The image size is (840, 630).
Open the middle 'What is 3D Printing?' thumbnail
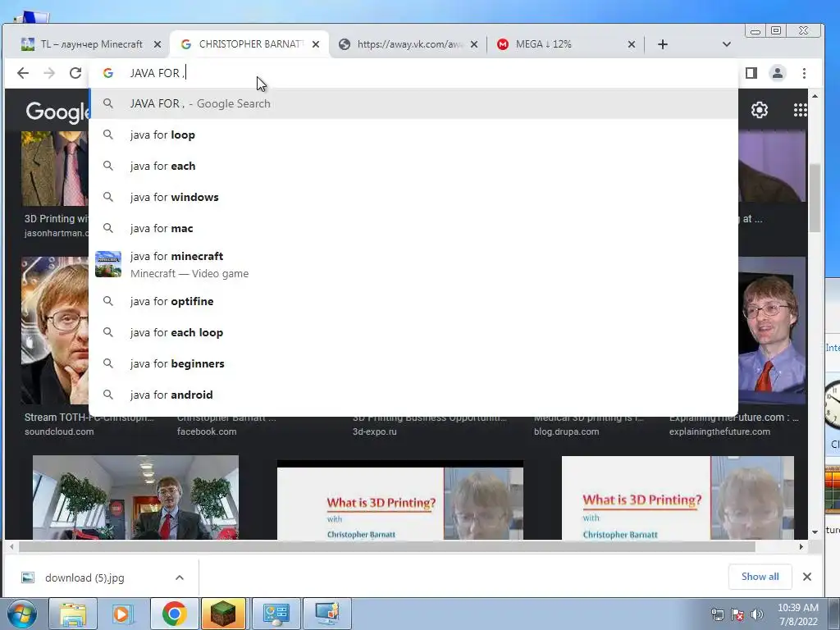tap(400, 500)
